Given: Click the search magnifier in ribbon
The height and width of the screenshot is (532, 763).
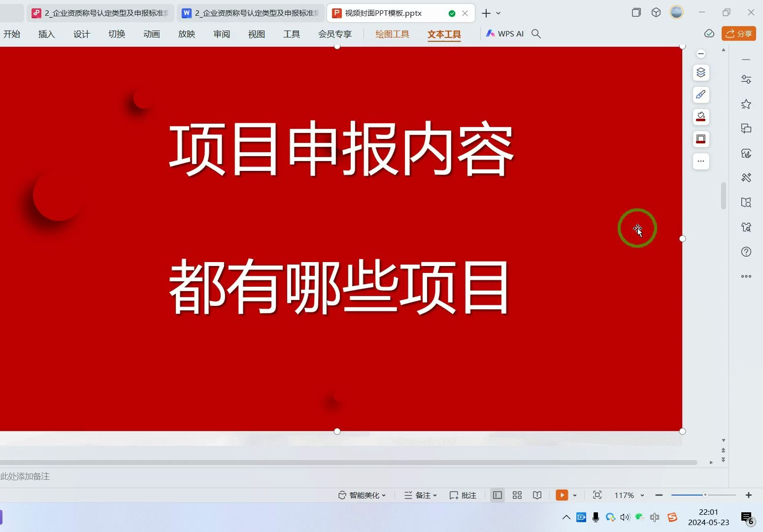Looking at the screenshot, I should click(x=536, y=34).
